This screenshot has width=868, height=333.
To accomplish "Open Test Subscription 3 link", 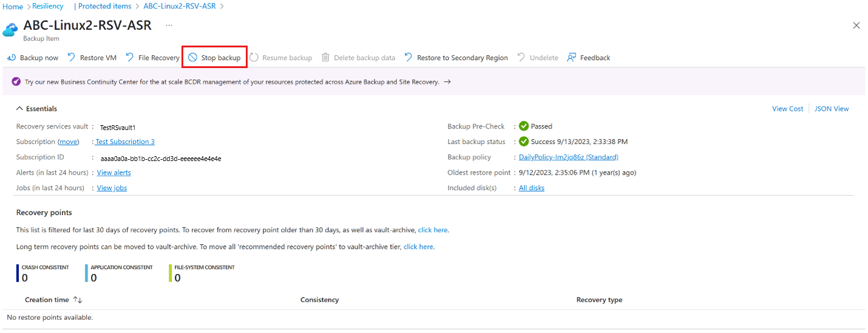I will coord(125,142).
